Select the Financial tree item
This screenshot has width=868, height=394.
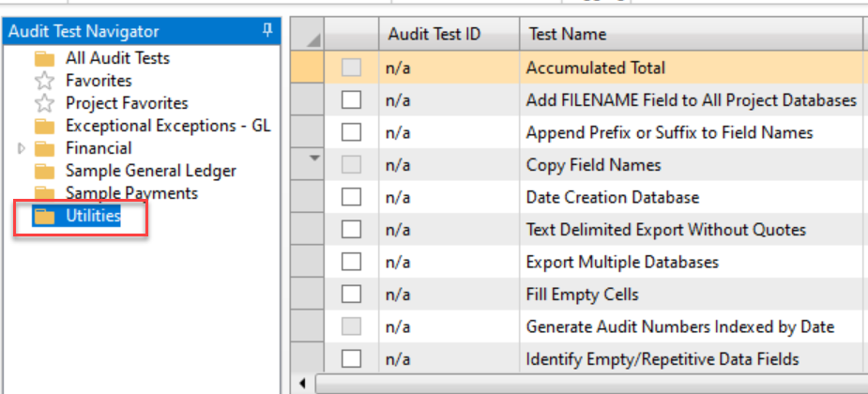pyautogui.click(x=99, y=148)
